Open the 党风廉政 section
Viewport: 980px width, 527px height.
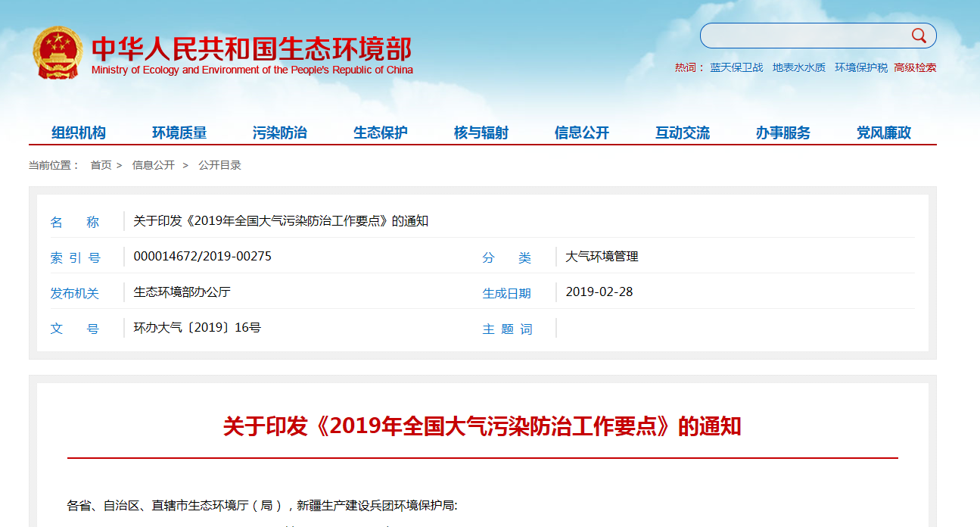[x=884, y=133]
